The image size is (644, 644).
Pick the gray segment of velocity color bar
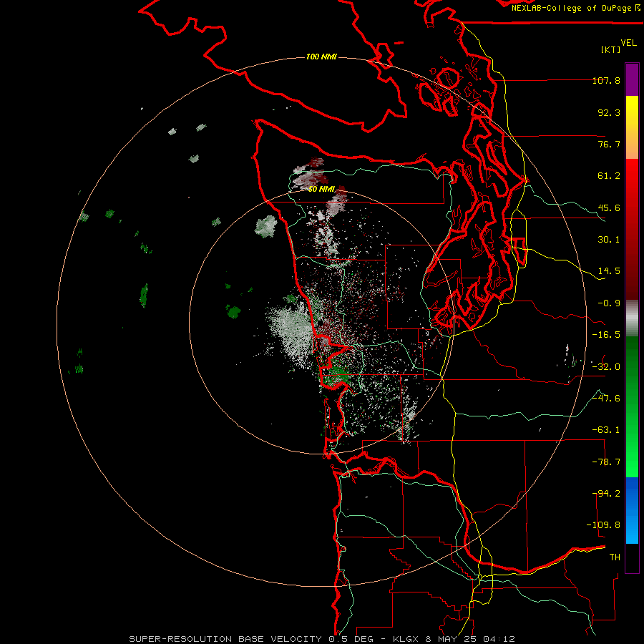[x=632, y=318]
